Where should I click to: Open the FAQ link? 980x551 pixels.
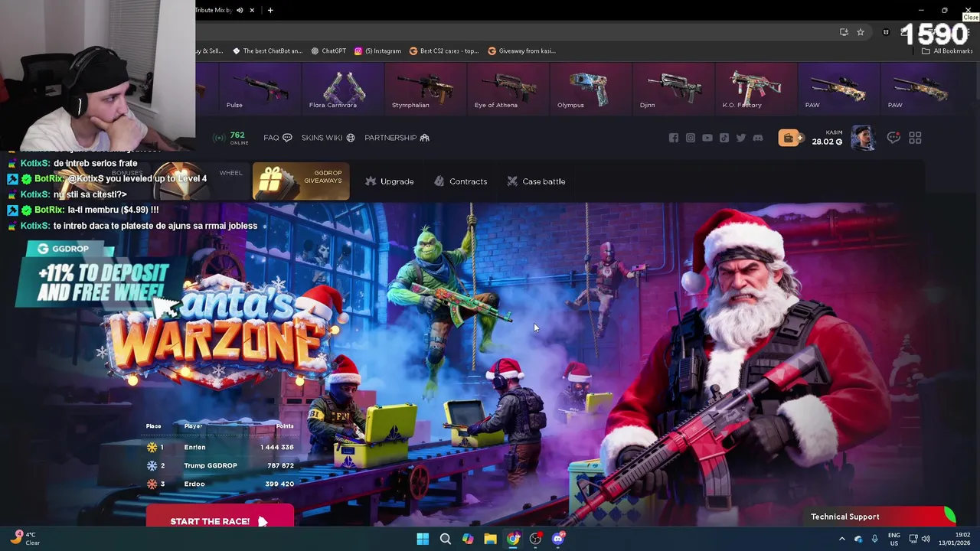point(278,138)
